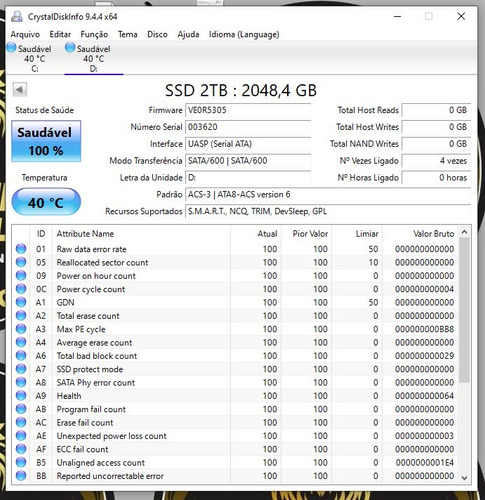Screen dimensions: 485x500
Task: Go to previous disk with back arrow
Action: 20,89
